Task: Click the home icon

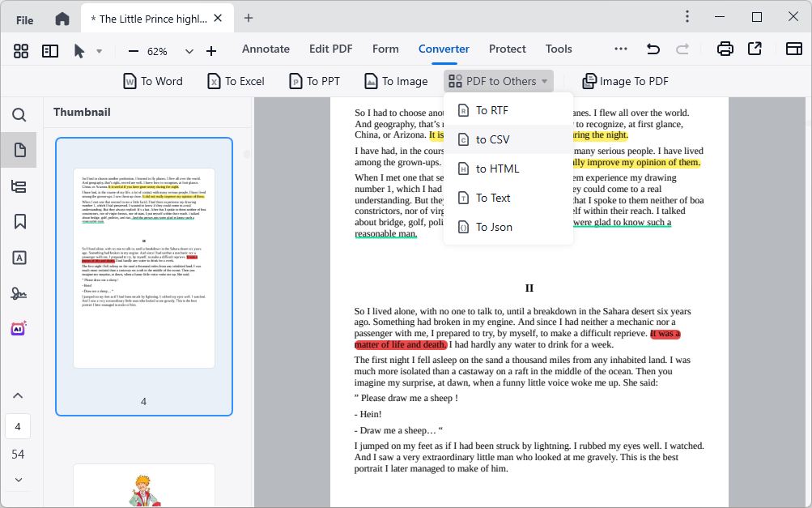Action: pos(62,19)
